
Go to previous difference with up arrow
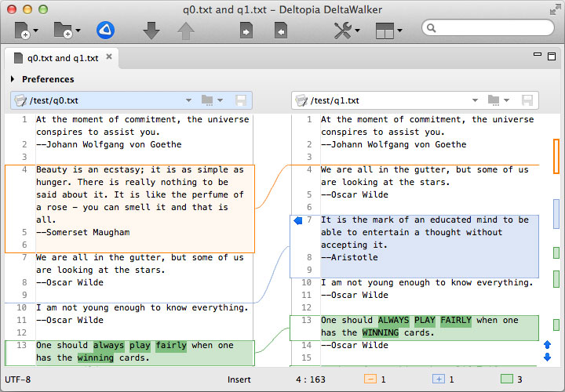click(186, 31)
